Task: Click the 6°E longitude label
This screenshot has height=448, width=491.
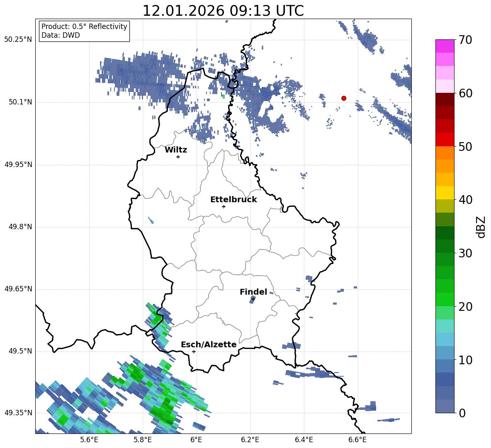Action: pos(196,440)
